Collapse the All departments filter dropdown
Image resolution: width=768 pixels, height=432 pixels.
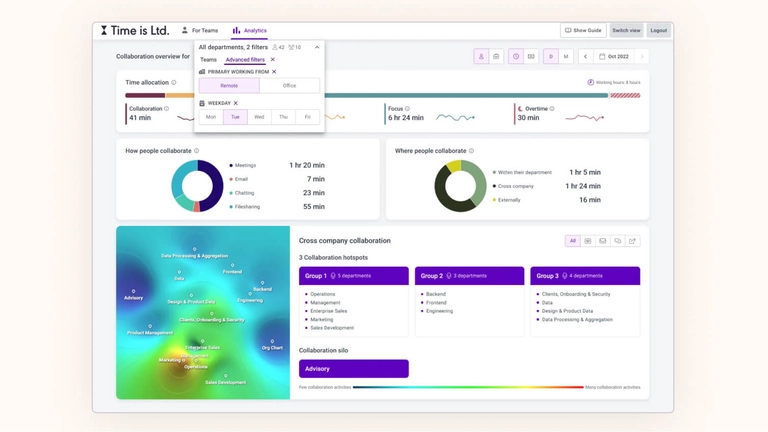coord(317,47)
